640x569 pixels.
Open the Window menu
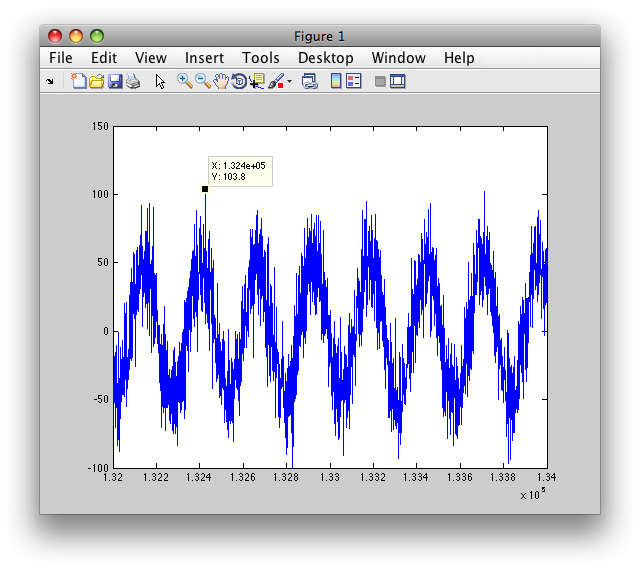398,58
